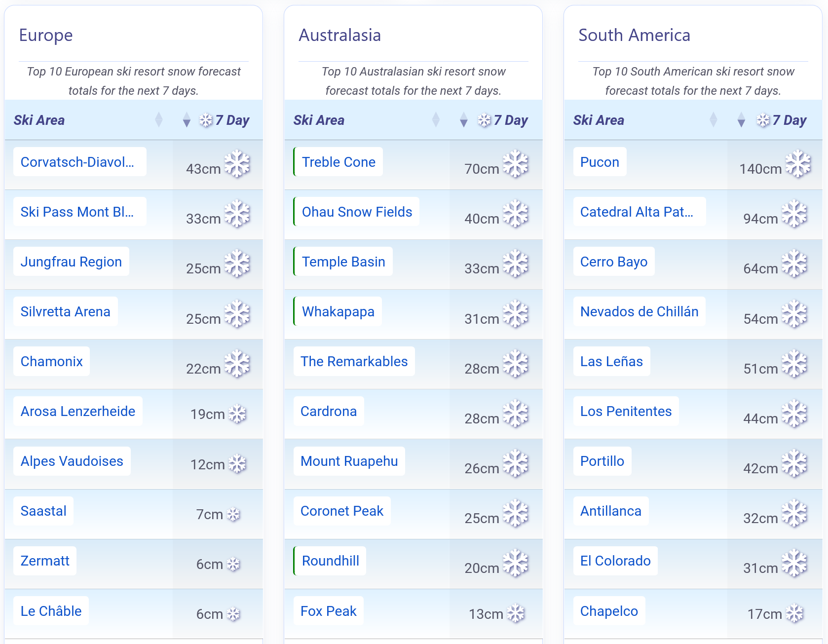Go to Nevados de Chillán forecast
Screen dimensions: 828x644
pos(640,311)
